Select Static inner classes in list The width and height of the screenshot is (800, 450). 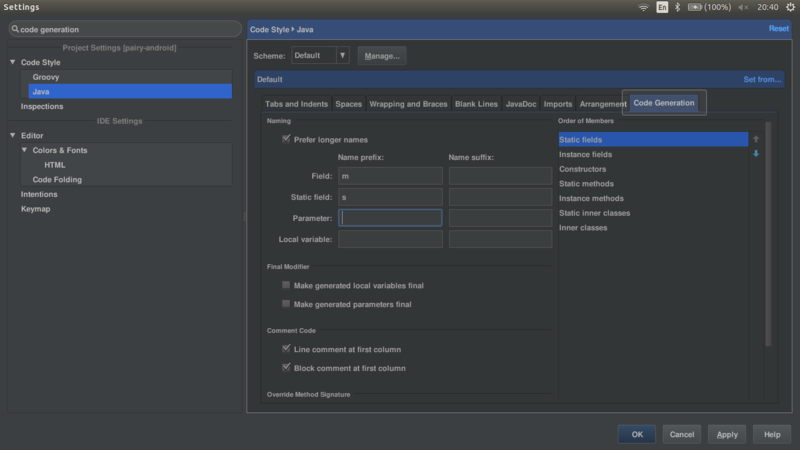pos(653,213)
